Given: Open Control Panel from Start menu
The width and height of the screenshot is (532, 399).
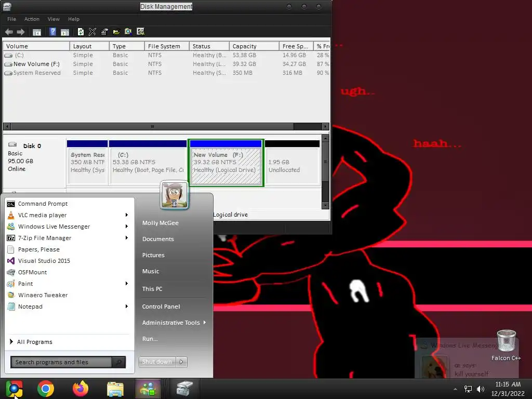Looking at the screenshot, I should 161,307.
